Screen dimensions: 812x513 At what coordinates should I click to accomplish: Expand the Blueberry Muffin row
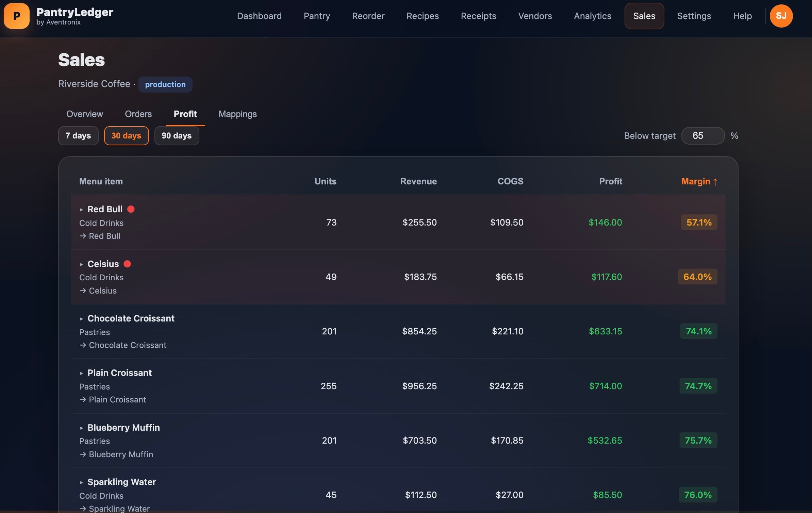(81, 428)
